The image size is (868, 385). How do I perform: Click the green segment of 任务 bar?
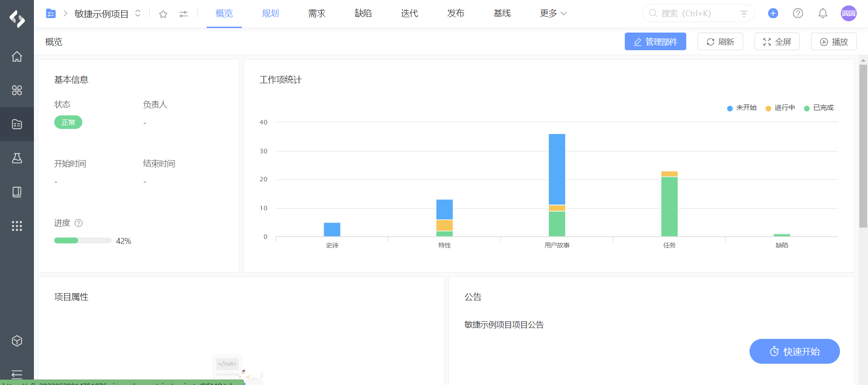coord(669,206)
